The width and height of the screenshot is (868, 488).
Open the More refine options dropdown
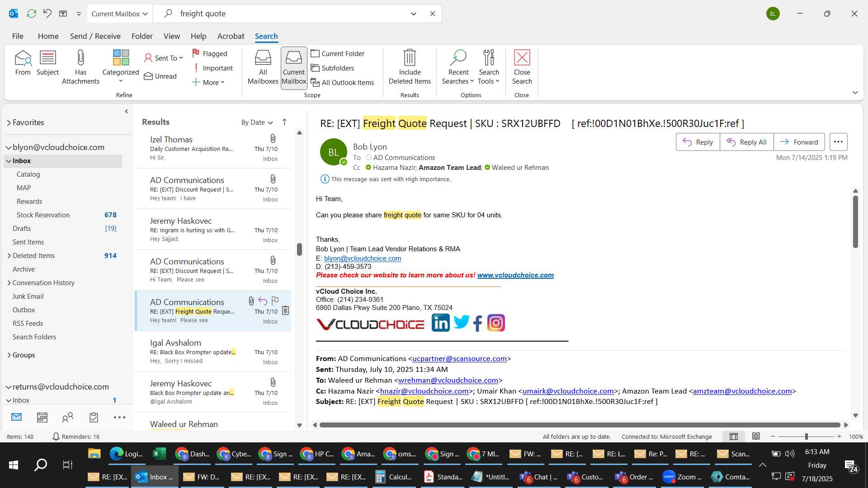point(208,82)
